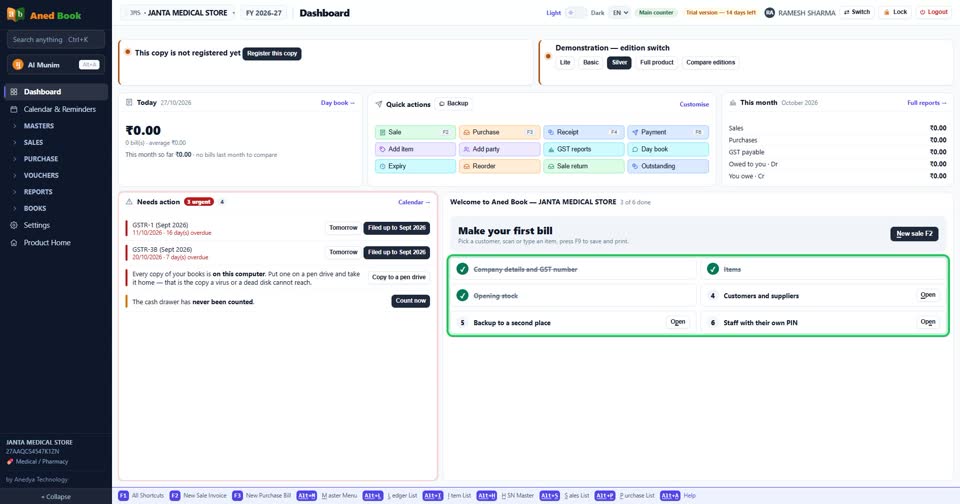This screenshot has height=504, width=960.
Task: Open the JANTA MEDICAL STORE company dropdown
Action: pos(181,13)
